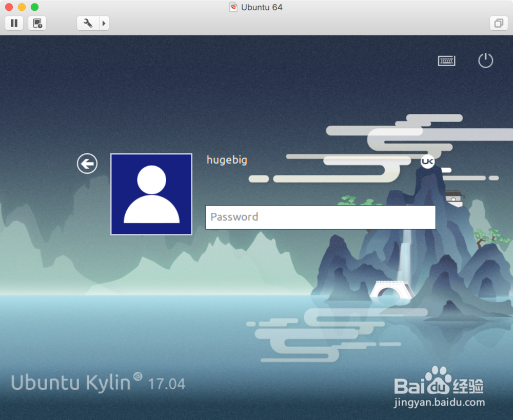Open virtual machine settings wrench icon

coord(88,23)
